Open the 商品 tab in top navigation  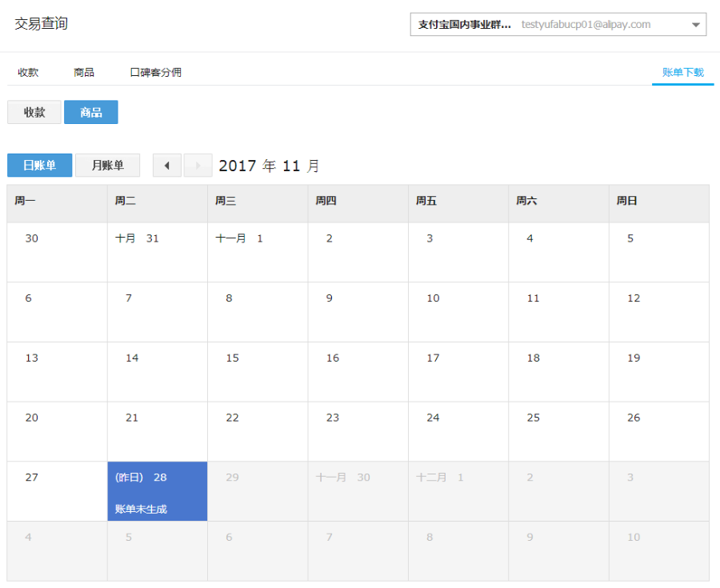point(84,73)
